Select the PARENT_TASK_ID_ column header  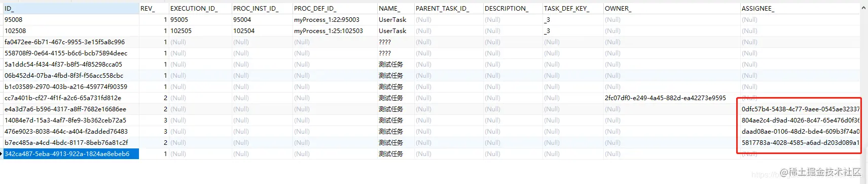(x=449, y=9)
